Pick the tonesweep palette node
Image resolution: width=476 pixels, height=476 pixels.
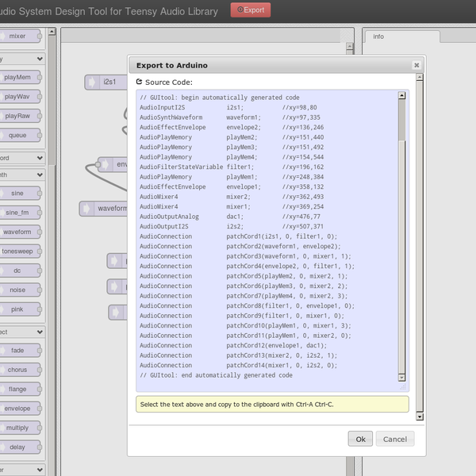17,251
